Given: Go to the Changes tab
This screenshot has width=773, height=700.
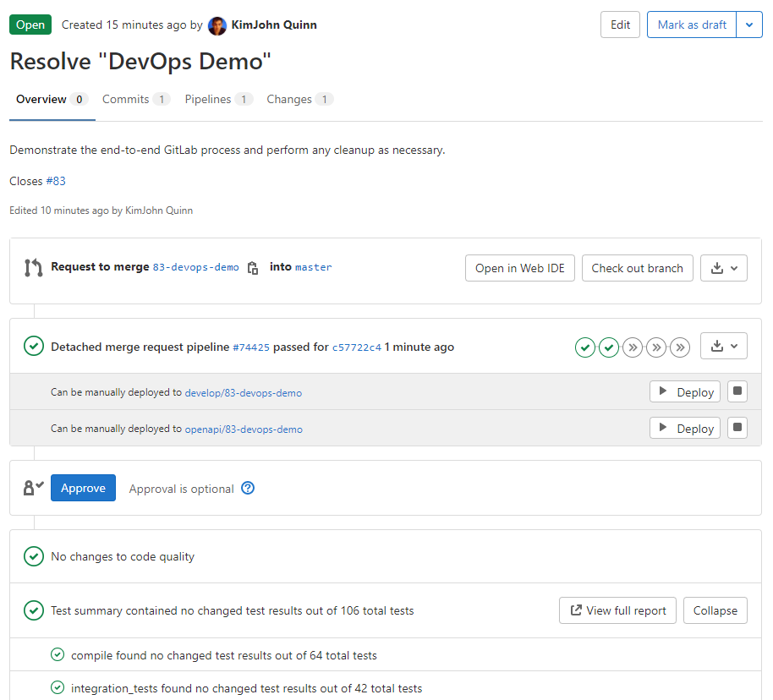Looking at the screenshot, I should pyautogui.click(x=299, y=100).
